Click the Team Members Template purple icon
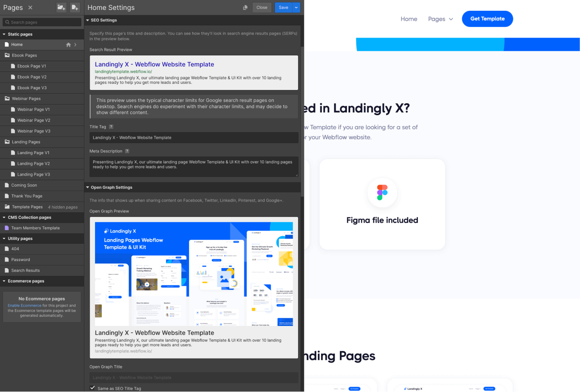Screen dimensions: 580x392 tap(7, 228)
